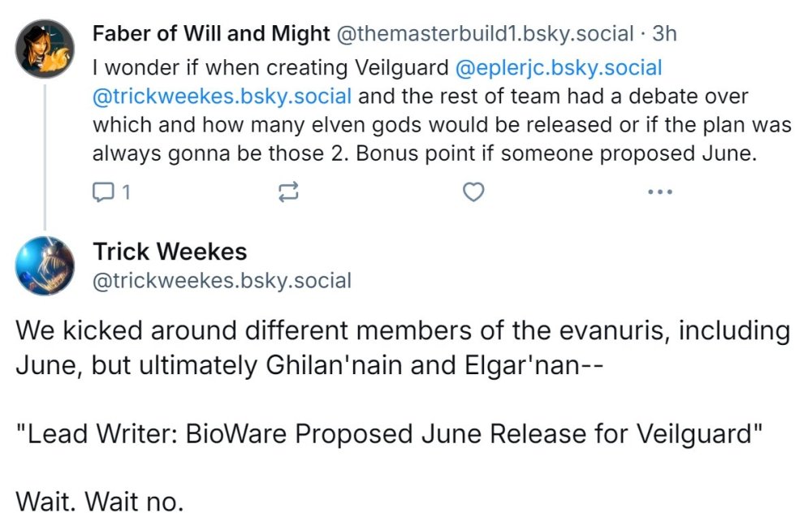
Task: Open the three-dot more options menu
Action: (659, 192)
